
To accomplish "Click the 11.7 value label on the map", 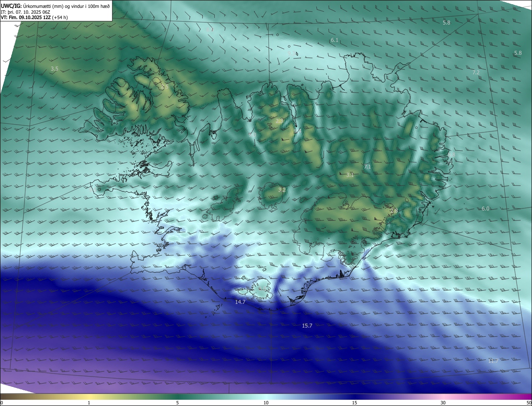I will pyautogui.click(x=493, y=361).
